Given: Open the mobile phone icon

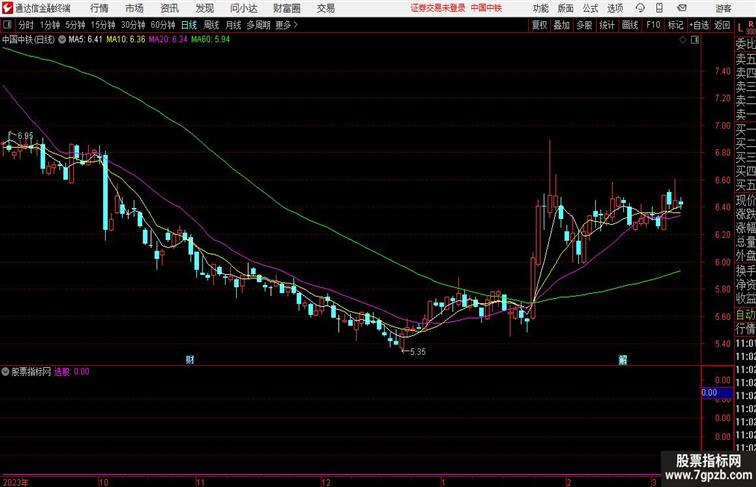Looking at the screenshot, I should pos(659,8).
